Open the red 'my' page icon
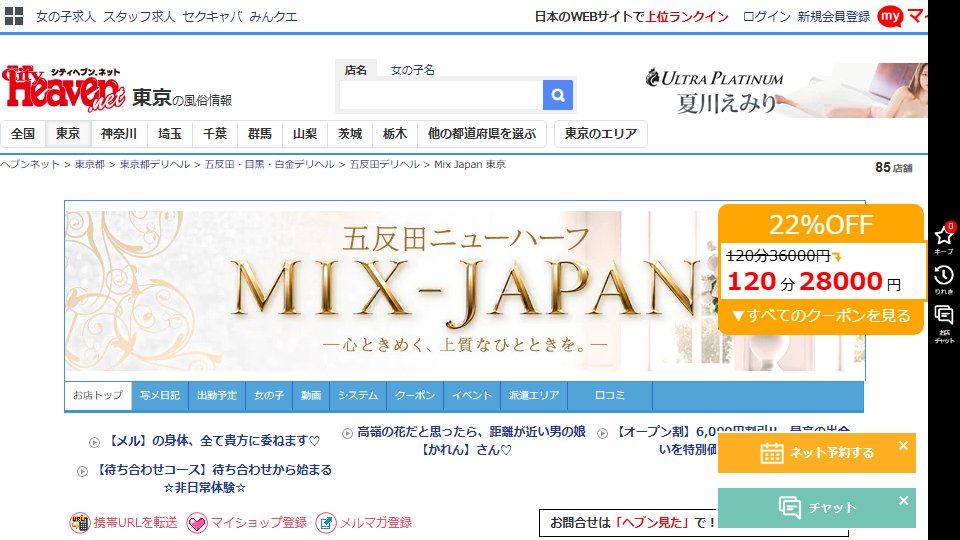 (x=890, y=17)
